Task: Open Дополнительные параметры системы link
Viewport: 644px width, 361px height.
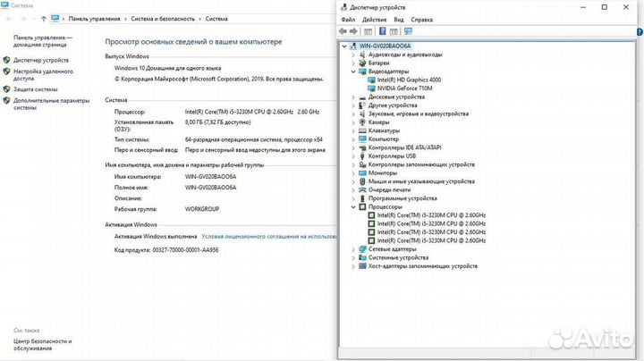Action: [51, 104]
